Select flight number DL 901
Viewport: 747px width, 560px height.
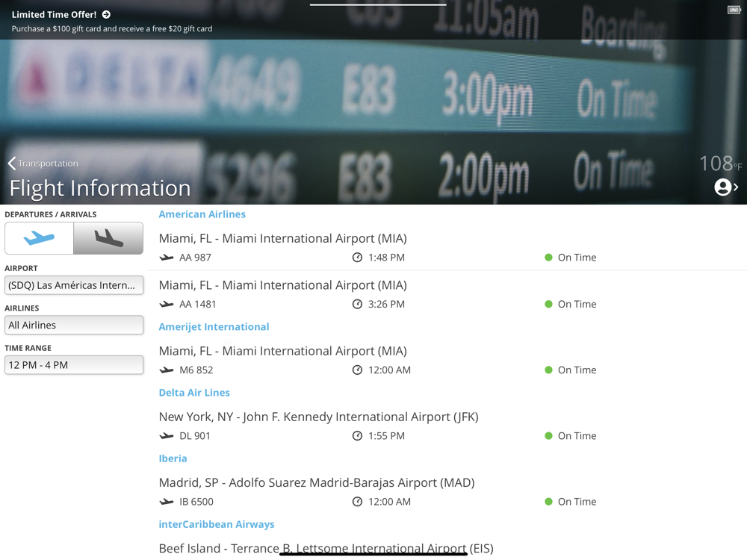195,436
